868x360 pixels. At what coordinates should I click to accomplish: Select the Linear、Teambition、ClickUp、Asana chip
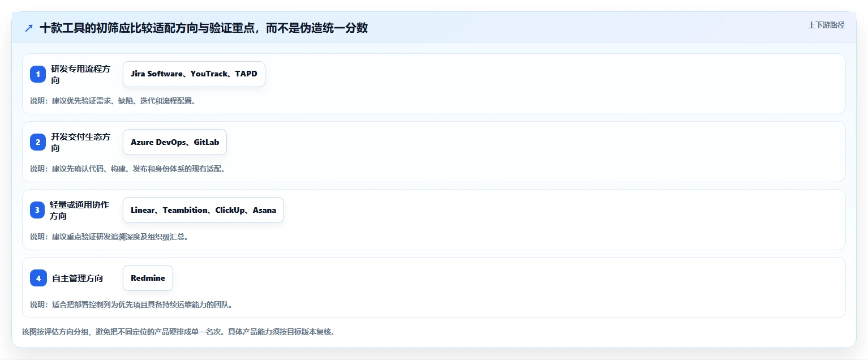(x=203, y=210)
